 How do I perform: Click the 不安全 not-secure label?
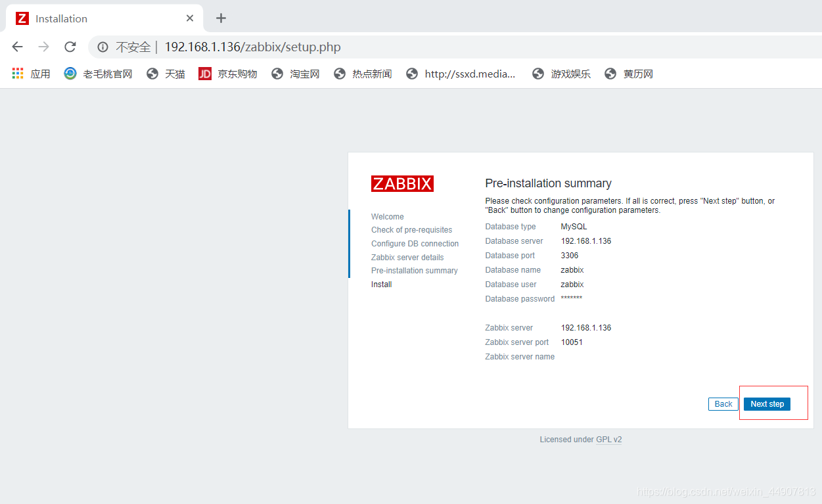coord(133,47)
